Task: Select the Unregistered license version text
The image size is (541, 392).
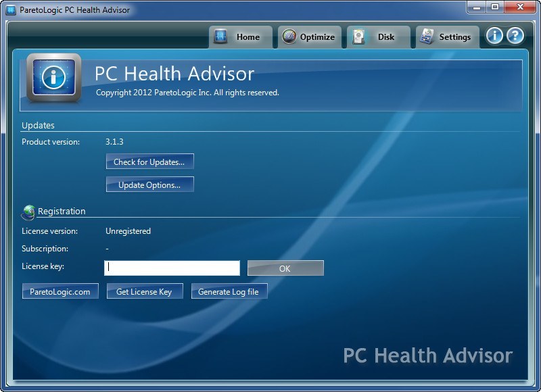Action: coord(128,231)
